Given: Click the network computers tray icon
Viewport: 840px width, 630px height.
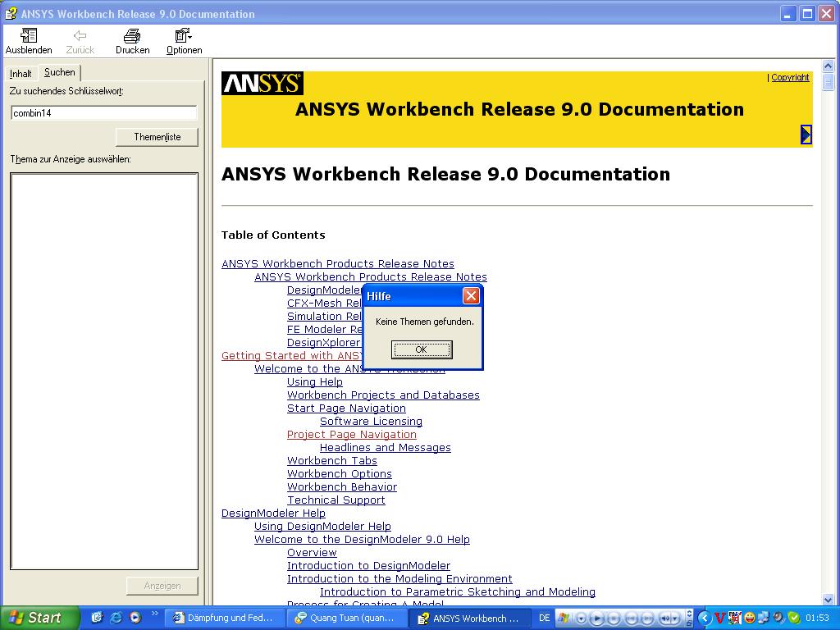Looking at the screenshot, I should click(x=764, y=618).
